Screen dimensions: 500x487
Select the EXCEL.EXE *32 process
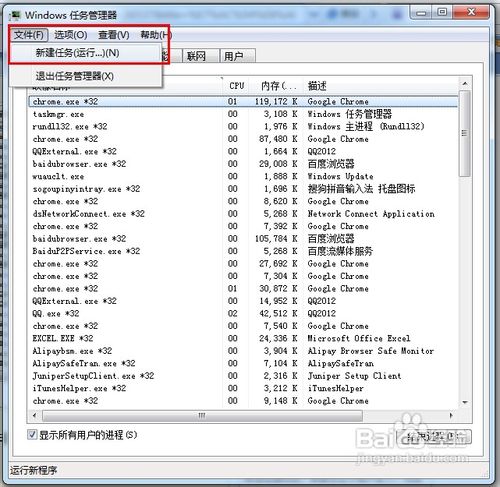click(x=243, y=339)
